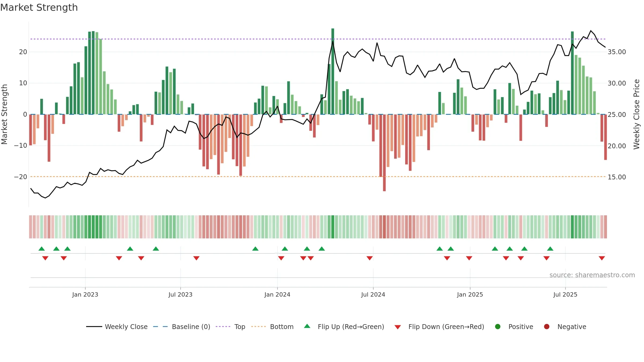The image size is (644, 362).
Task: Click the Jul 2025 axis label
Action: click(565, 294)
